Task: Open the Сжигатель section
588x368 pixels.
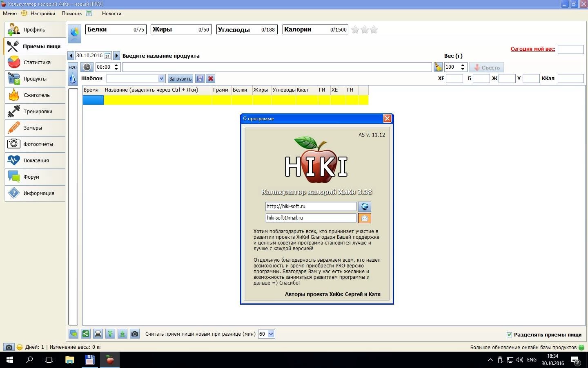Action: (35, 95)
